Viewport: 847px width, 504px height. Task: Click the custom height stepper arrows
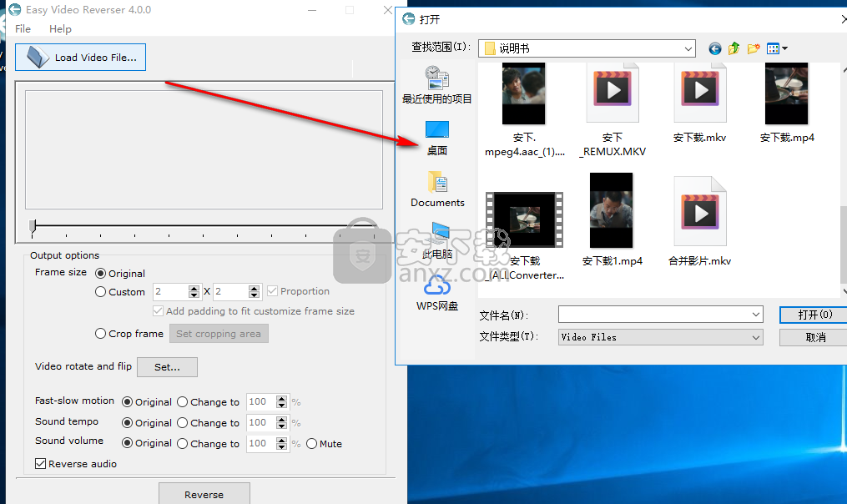[254, 292]
